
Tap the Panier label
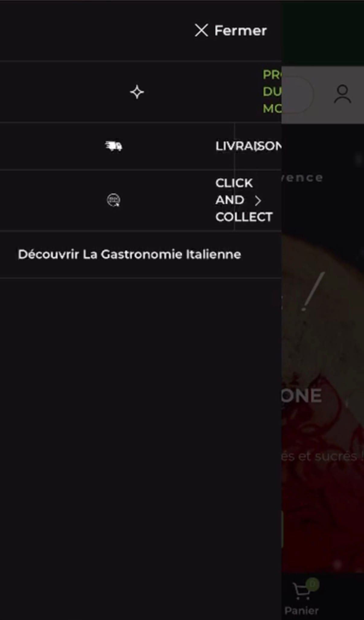tap(302, 611)
